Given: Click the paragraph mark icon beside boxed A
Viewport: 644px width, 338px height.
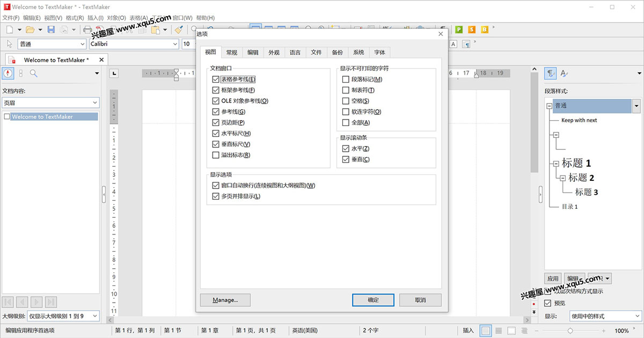Looking at the screenshot, I should pos(466,44).
